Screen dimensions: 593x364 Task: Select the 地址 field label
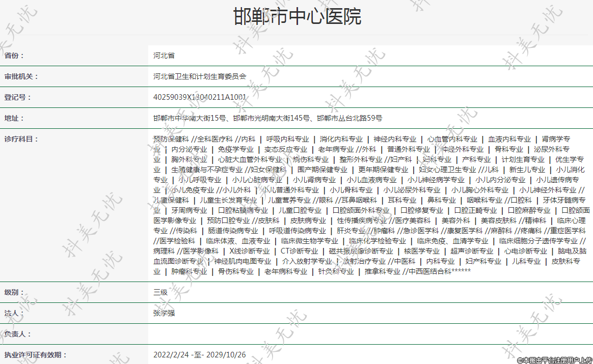[14, 118]
